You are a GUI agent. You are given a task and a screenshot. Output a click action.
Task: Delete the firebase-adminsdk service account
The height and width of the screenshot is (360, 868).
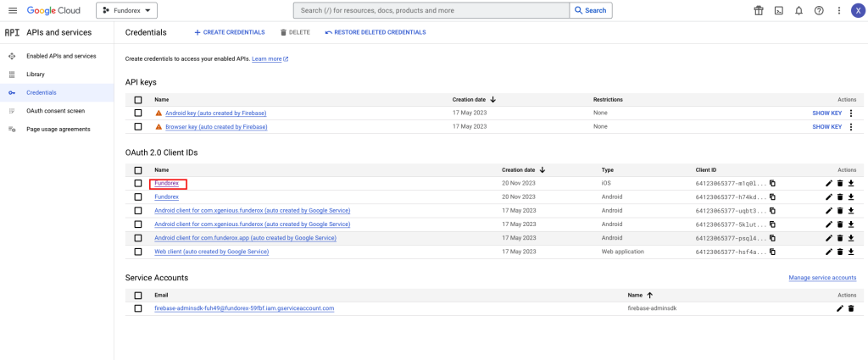[x=851, y=308]
